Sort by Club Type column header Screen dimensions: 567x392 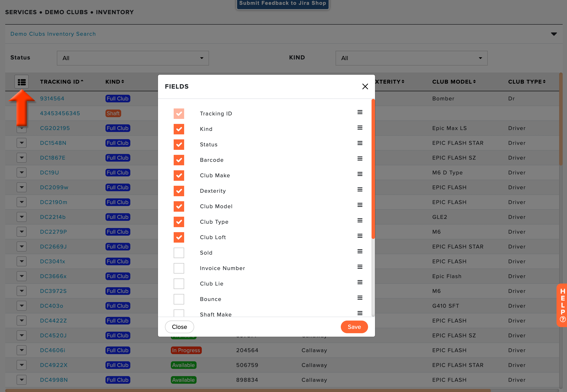[x=527, y=82]
